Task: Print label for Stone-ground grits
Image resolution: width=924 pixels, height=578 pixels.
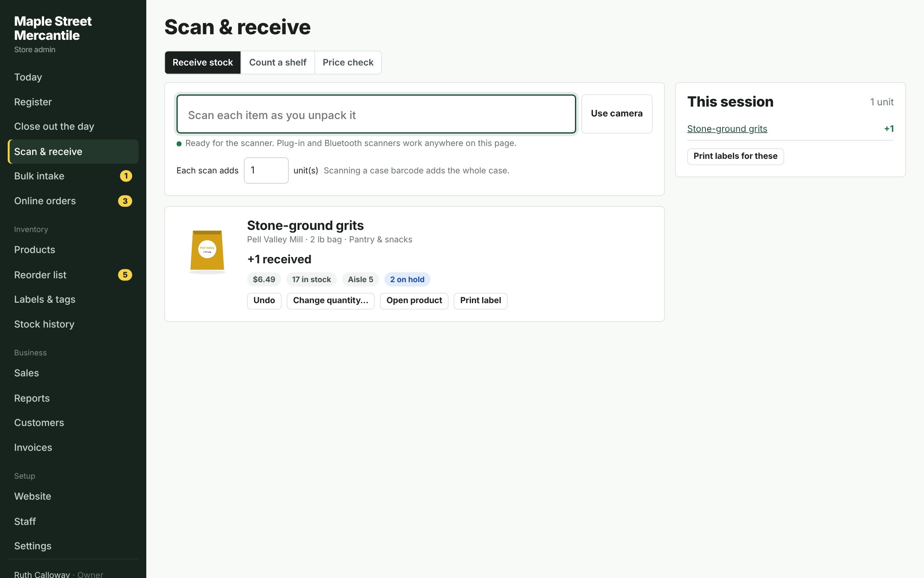Action: pos(480,301)
